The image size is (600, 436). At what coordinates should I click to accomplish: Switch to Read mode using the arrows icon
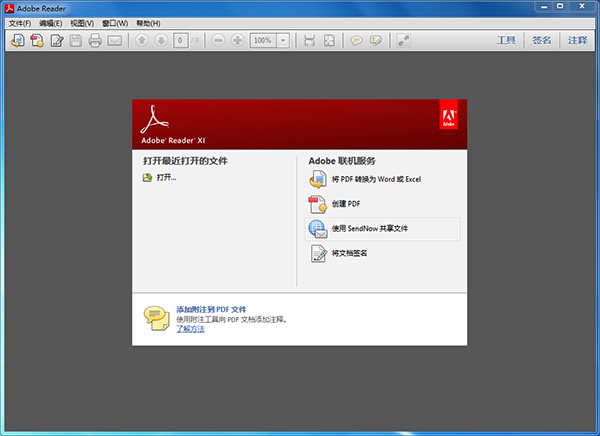tap(403, 41)
